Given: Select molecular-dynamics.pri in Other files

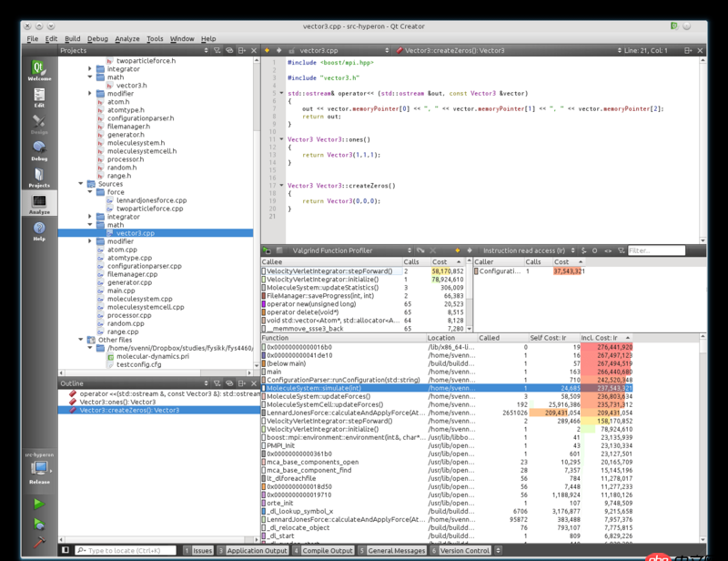Looking at the screenshot, I should coord(153,356).
